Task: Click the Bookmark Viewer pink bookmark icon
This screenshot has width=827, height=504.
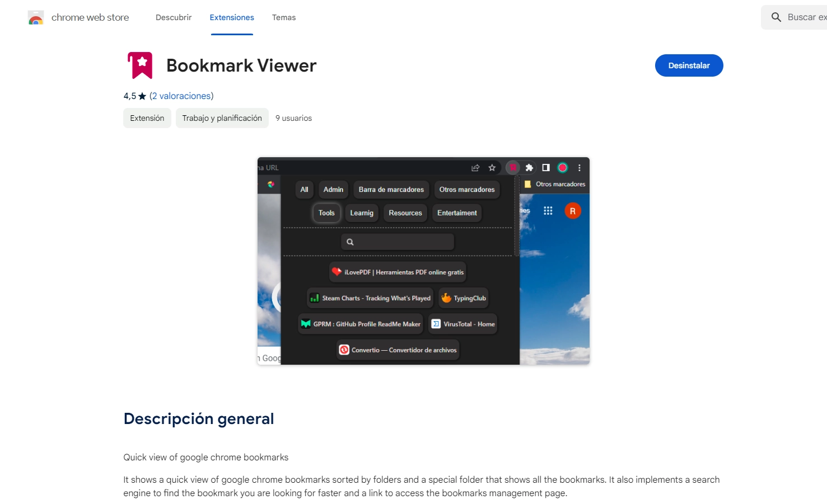Action: pos(140,65)
